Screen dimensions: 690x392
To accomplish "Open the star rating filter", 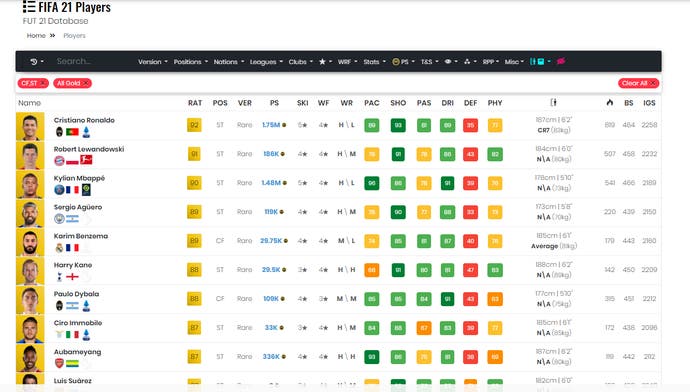I will 325,62.
